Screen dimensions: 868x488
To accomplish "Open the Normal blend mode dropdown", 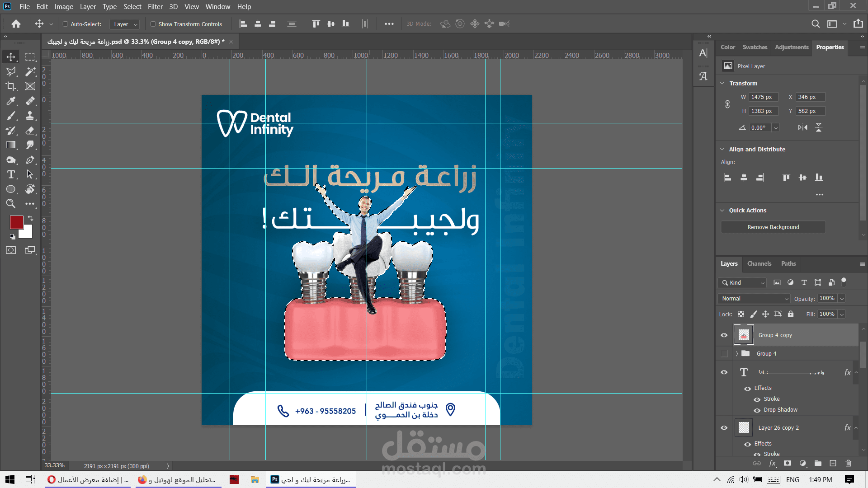I will point(754,299).
